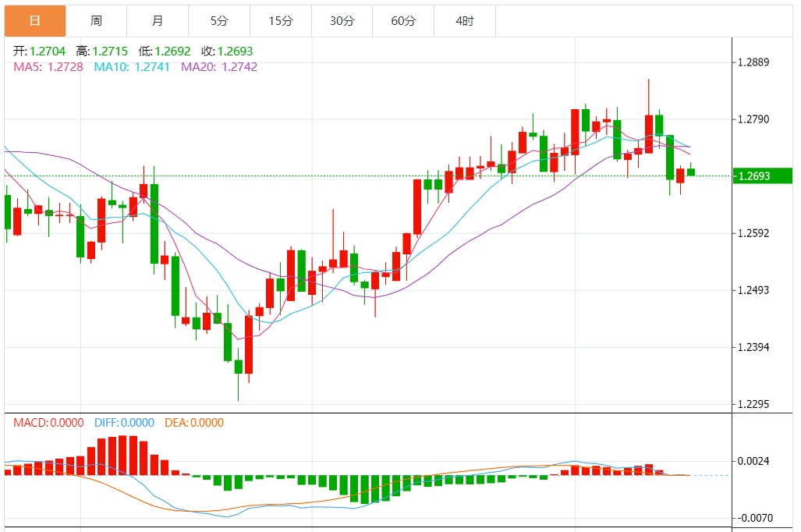Viewport: 801px width, 532px height.
Task: Click the MA10: 1.2741 label
Action: pyautogui.click(x=132, y=67)
